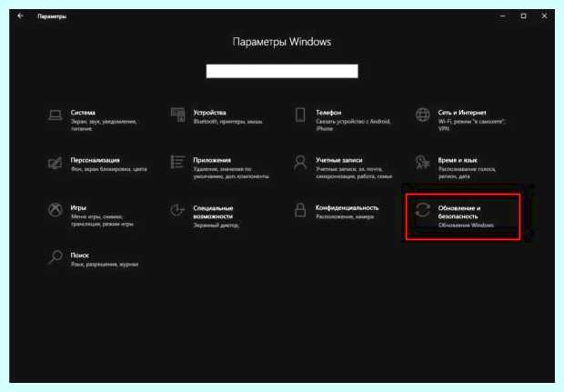Click the Обновление Windows description text
Viewport: 564px width, 392px height.
pos(466,226)
